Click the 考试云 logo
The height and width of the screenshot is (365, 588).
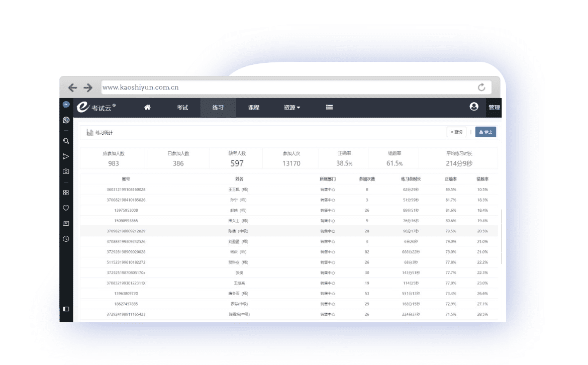pos(96,107)
